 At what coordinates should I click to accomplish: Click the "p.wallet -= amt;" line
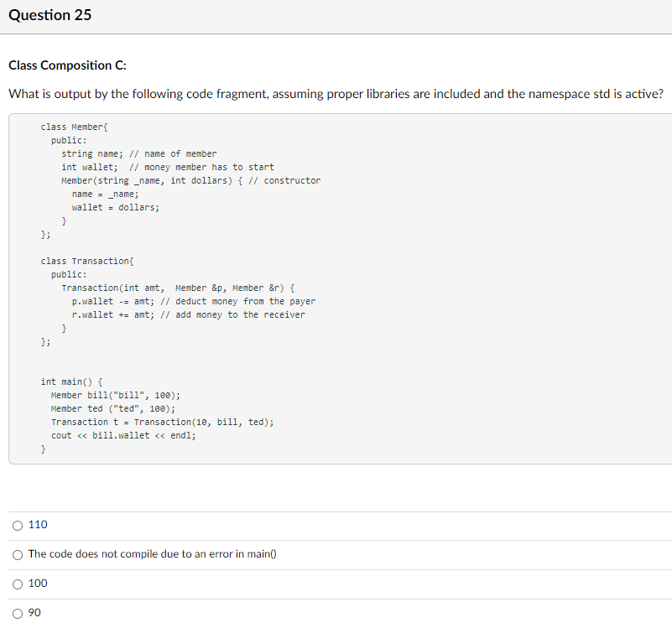click(x=194, y=301)
